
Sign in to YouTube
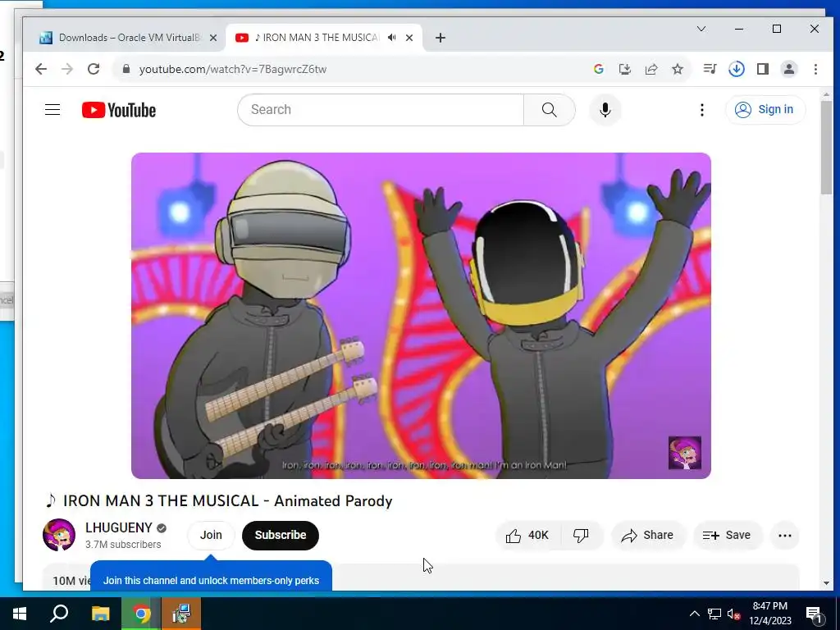(765, 110)
